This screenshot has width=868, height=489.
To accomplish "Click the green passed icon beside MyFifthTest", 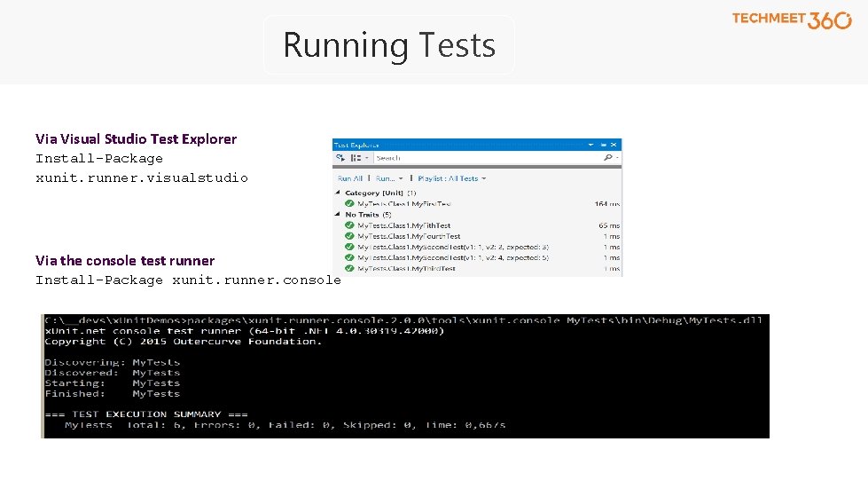I will point(349,225).
